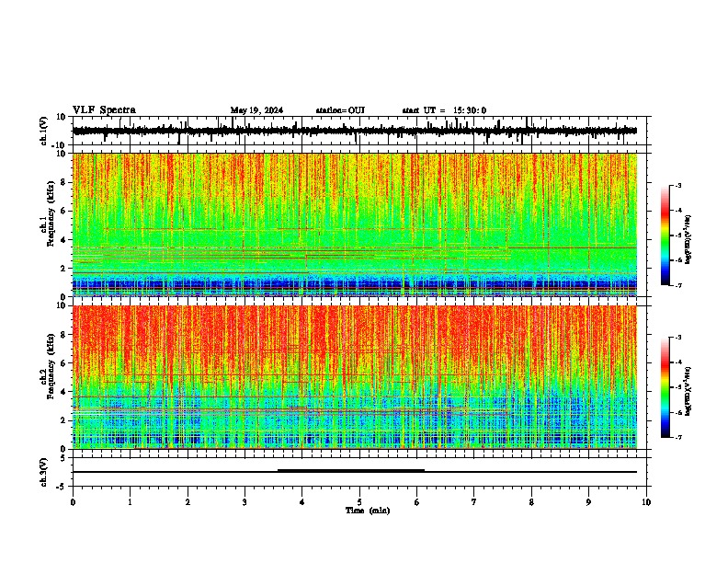The image size is (728, 563).
Task: Click the '-3' label on ch.1 colorbar
Action: coord(678,186)
